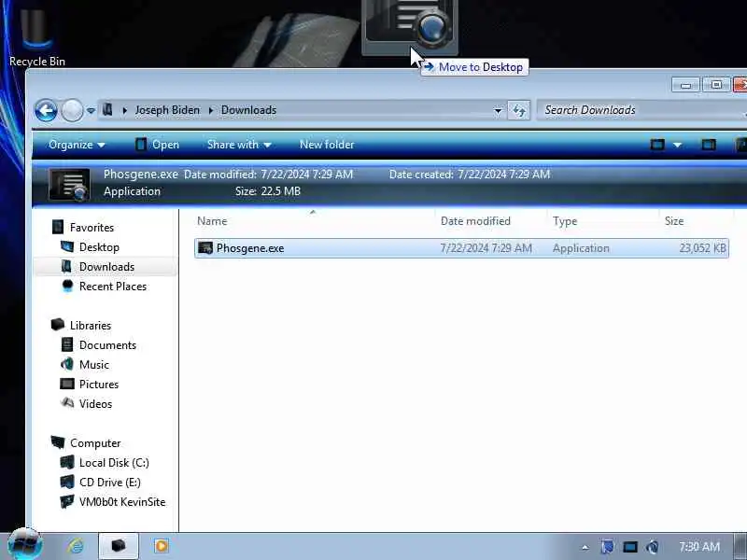Screen dimensions: 747x560
Task: Open the Documents library
Action: [107, 344]
